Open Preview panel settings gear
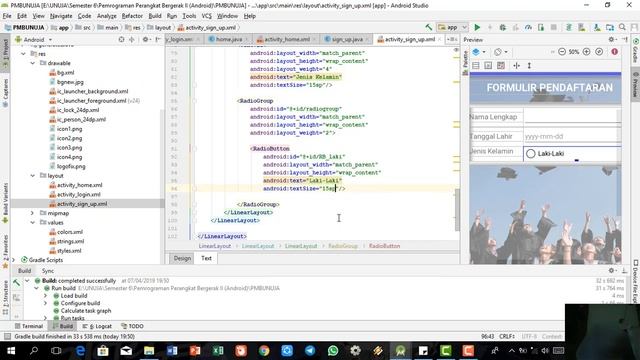The height and width of the screenshot is (360, 640). pyautogui.click(x=611, y=40)
